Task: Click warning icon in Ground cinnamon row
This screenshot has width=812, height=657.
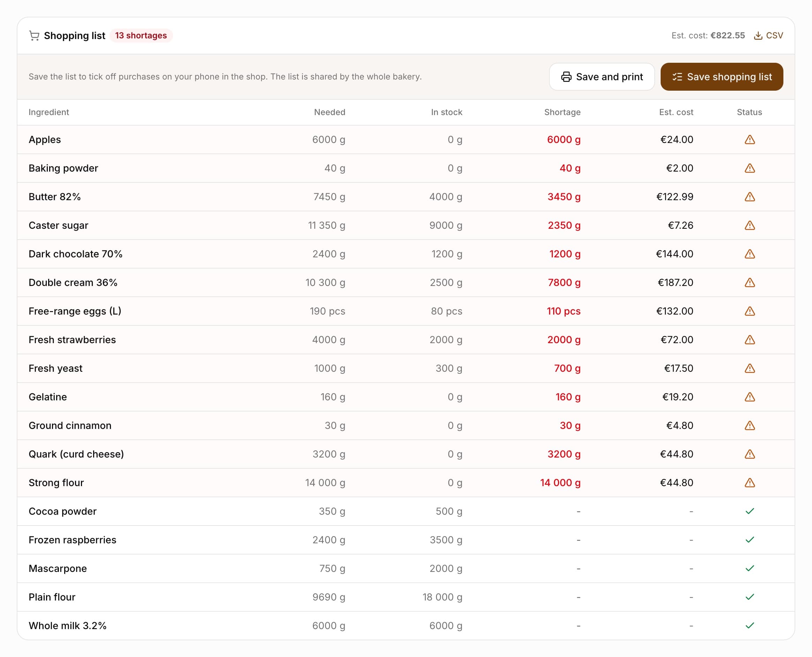Action: click(750, 425)
